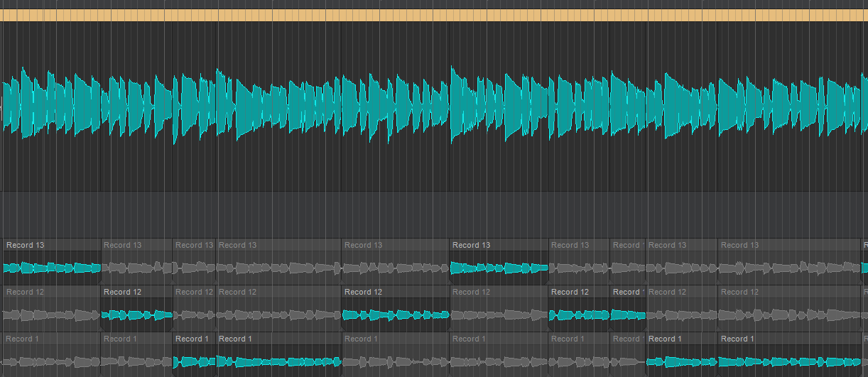Image resolution: width=868 pixels, height=377 pixels.
Task: Activate greyed Record 12 segment below second highlighted Record 13
Action: 499,308
